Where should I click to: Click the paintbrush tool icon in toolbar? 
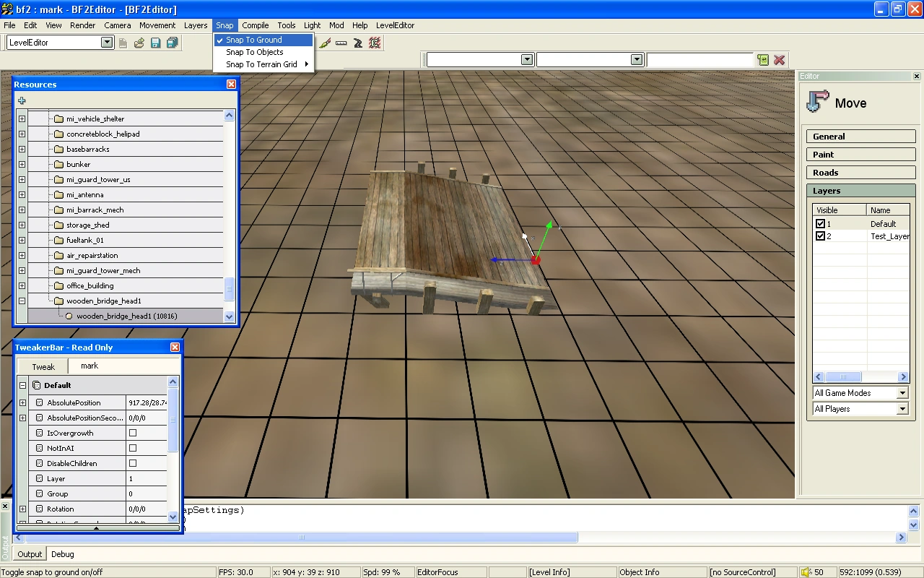(x=326, y=43)
